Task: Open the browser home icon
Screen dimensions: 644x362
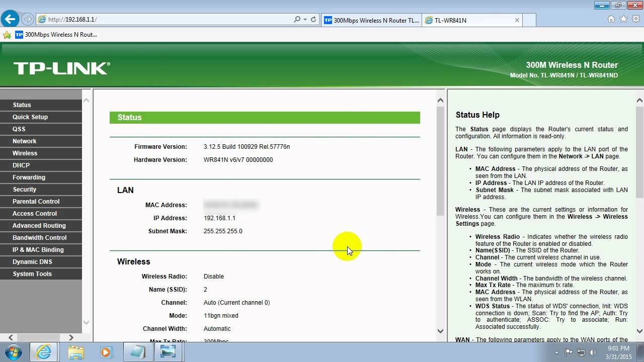Action: (611, 20)
